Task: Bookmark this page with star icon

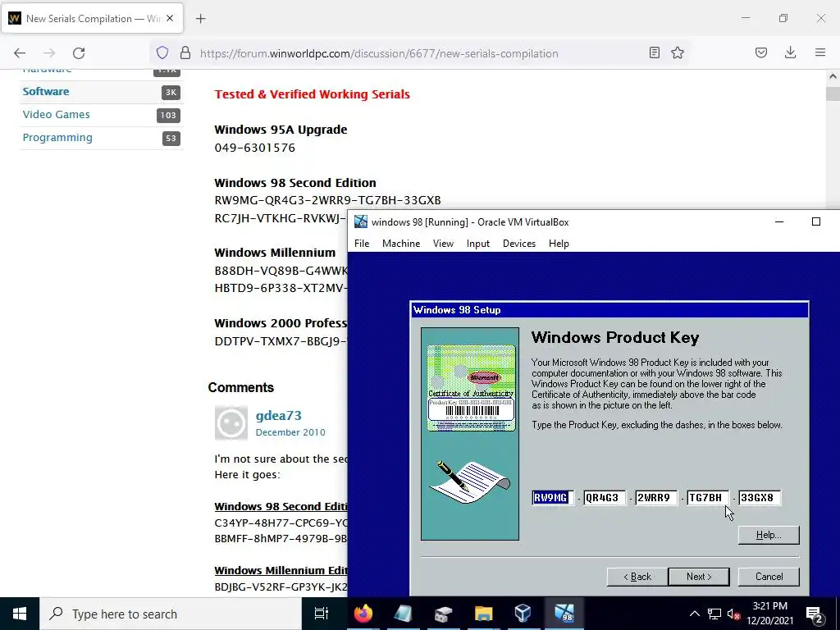Action: 678,52
